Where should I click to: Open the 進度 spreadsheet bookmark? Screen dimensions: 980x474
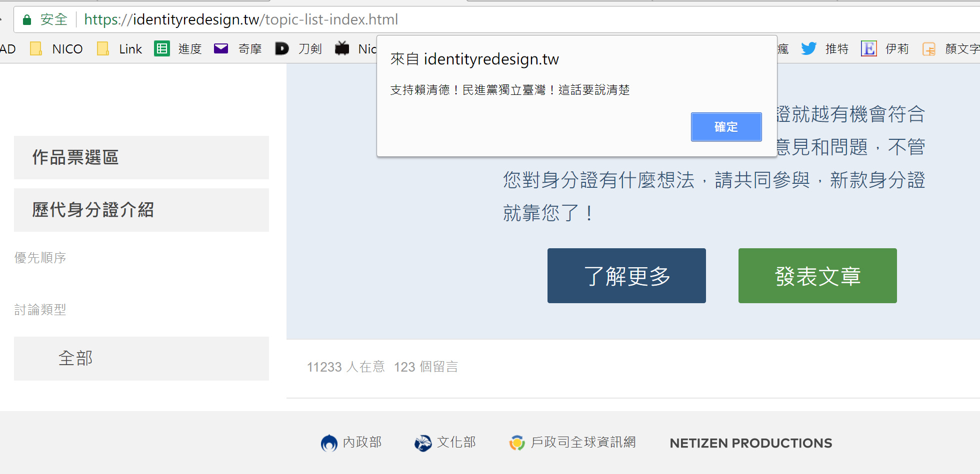click(178, 49)
